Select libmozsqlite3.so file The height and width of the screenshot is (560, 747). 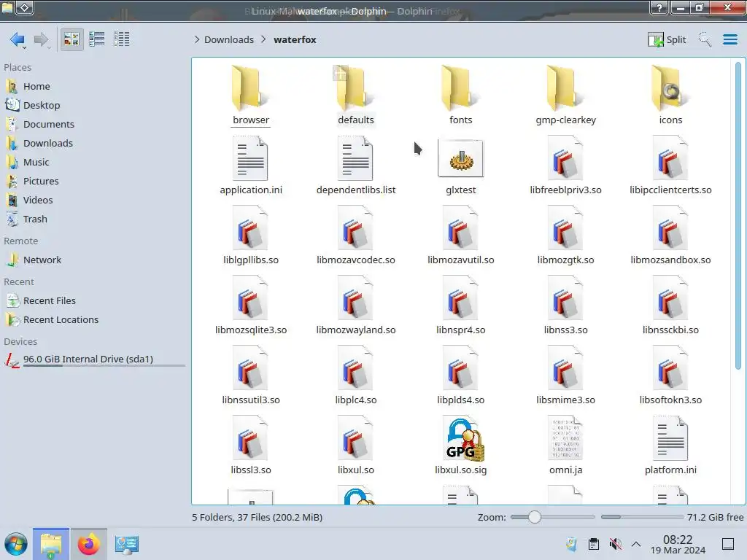[x=251, y=306]
